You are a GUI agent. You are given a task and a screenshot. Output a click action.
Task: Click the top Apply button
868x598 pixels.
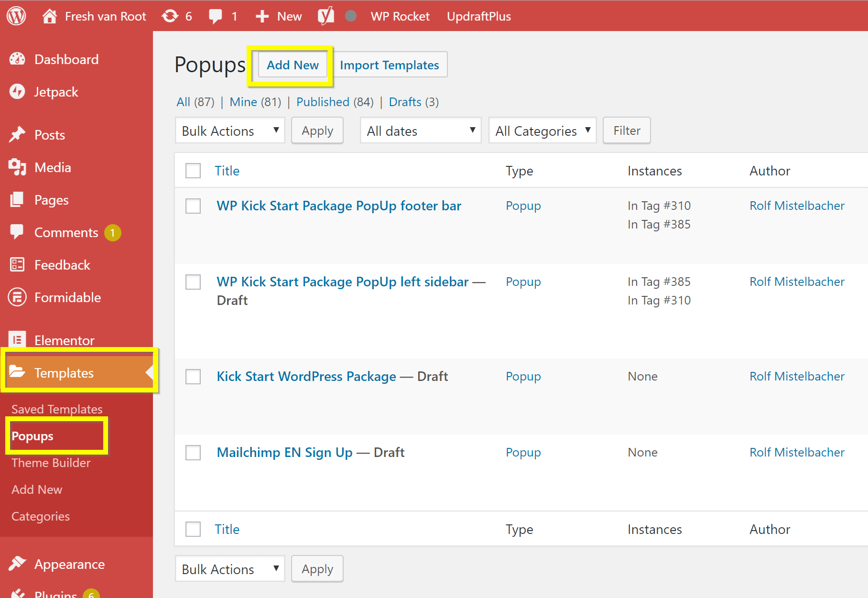pyautogui.click(x=317, y=130)
